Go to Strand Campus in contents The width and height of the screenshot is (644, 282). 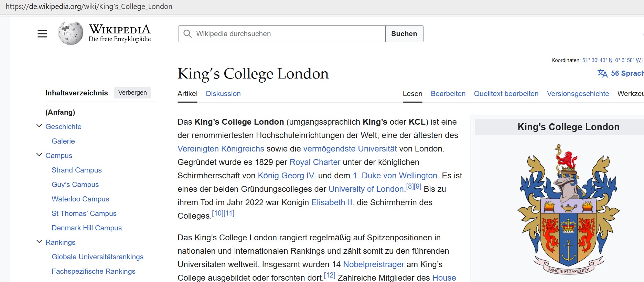pyautogui.click(x=77, y=170)
